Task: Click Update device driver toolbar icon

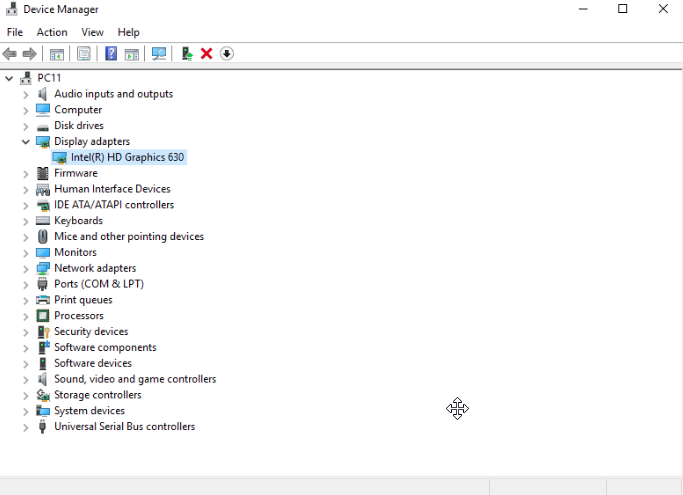Action: (x=187, y=54)
